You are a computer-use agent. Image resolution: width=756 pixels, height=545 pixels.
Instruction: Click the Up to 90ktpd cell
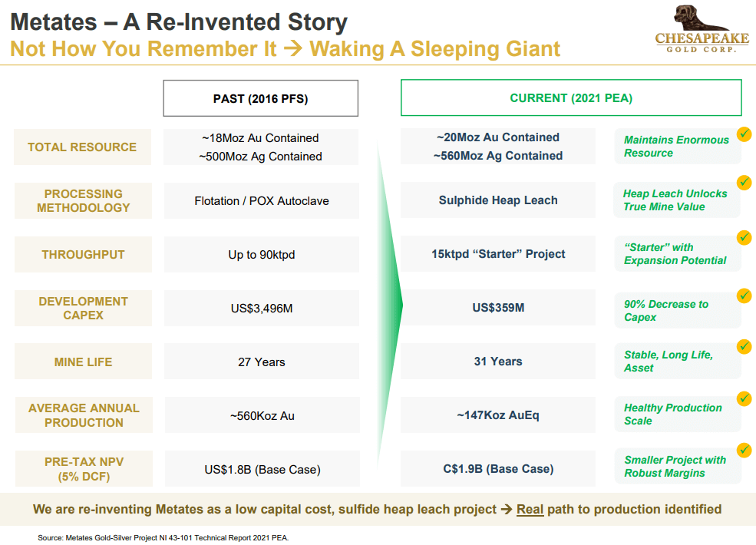261,255
